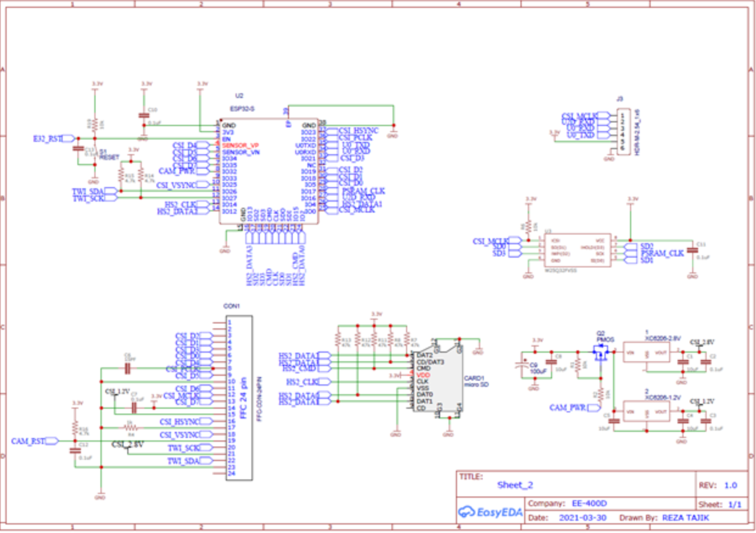Viewport: 756px width, 533px height.
Task: Click the CSI_HSYNC label at FFC pin 16
Action: click(180, 422)
